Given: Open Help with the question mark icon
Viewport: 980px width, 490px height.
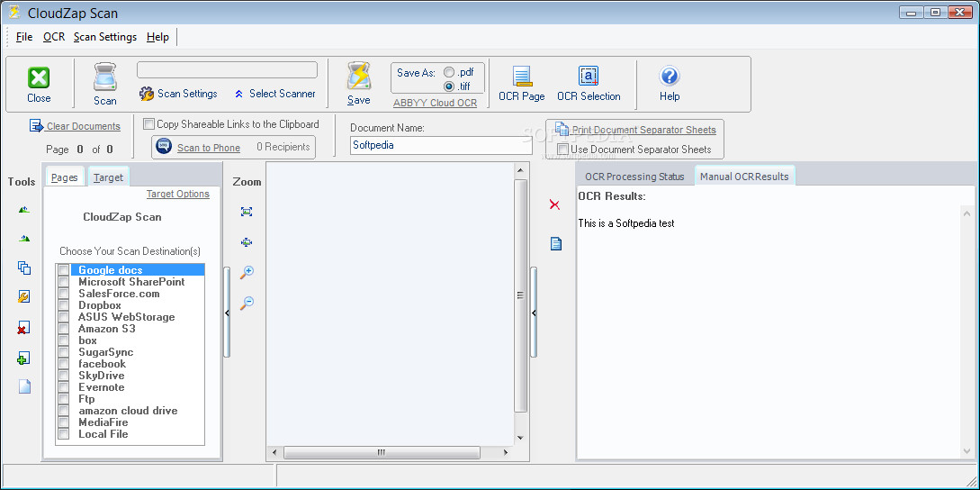Looking at the screenshot, I should (670, 77).
